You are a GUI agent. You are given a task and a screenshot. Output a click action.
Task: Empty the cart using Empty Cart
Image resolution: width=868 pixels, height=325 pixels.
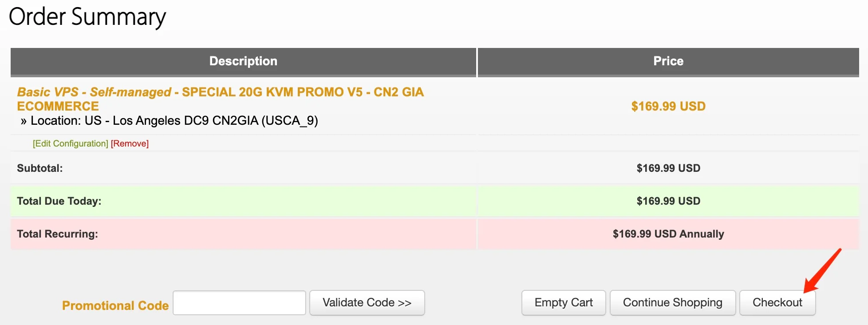tap(564, 303)
